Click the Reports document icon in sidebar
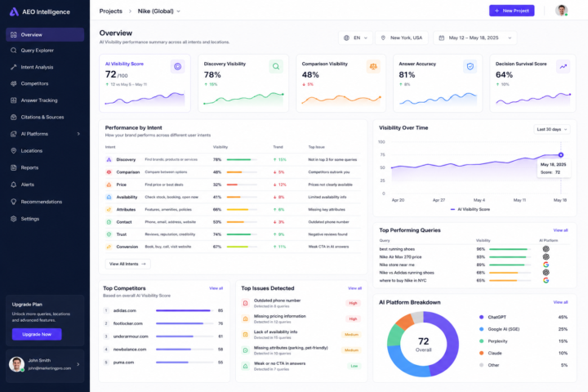 click(x=14, y=167)
